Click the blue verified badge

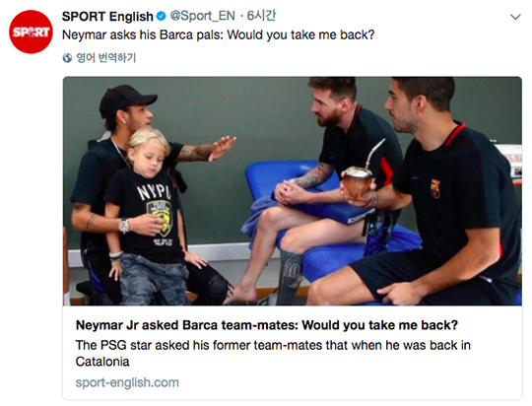(161, 16)
